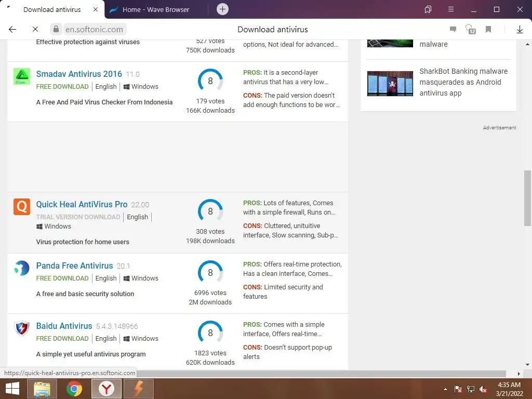Click the Smadav PROS second-layer antivirus text
The image size is (532, 399).
pyautogui.click(x=286, y=77)
